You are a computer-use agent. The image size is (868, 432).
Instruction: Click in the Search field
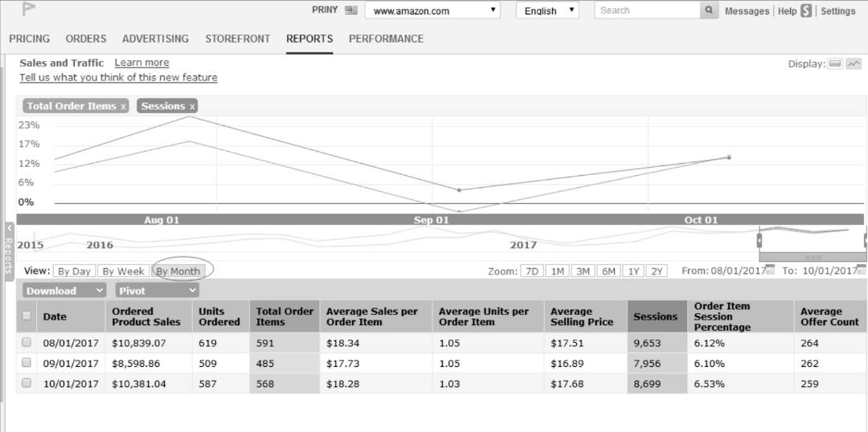(x=647, y=10)
